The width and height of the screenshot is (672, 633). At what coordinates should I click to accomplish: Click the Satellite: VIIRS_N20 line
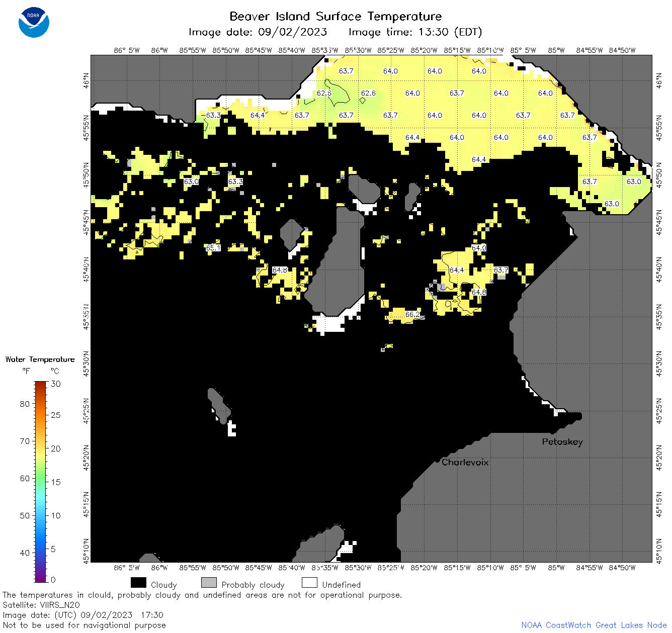[x=41, y=605]
